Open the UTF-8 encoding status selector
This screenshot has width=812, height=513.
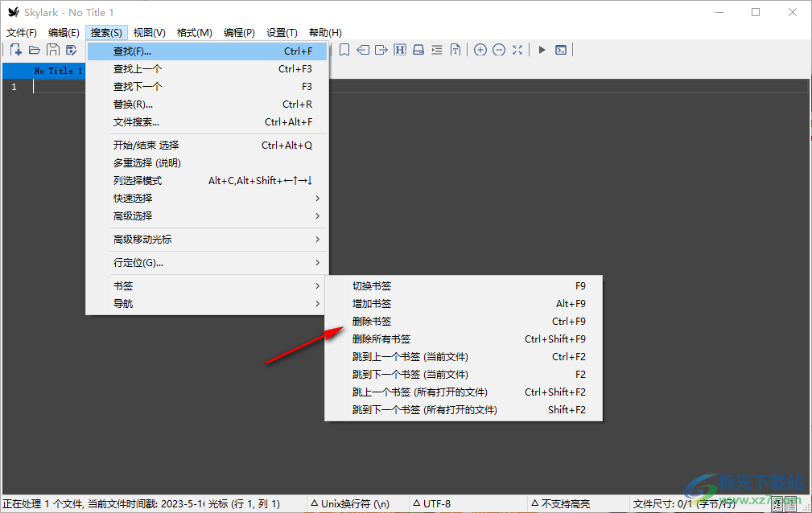[x=432, y=503]
